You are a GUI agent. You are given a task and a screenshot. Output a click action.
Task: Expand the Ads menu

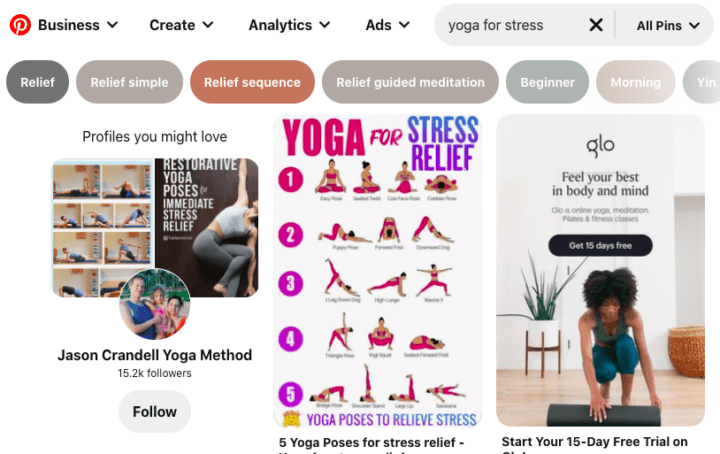[388, 25]
